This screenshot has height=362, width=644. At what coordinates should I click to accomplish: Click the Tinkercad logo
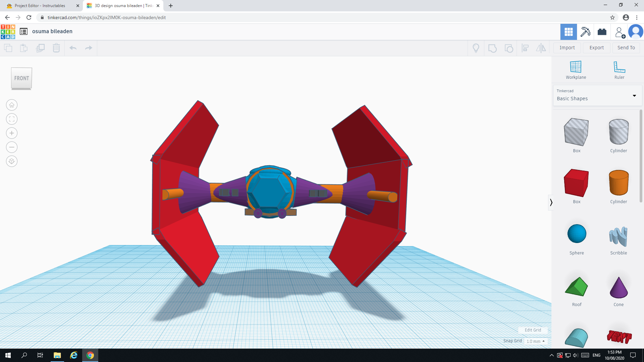[x=8, y=32]
